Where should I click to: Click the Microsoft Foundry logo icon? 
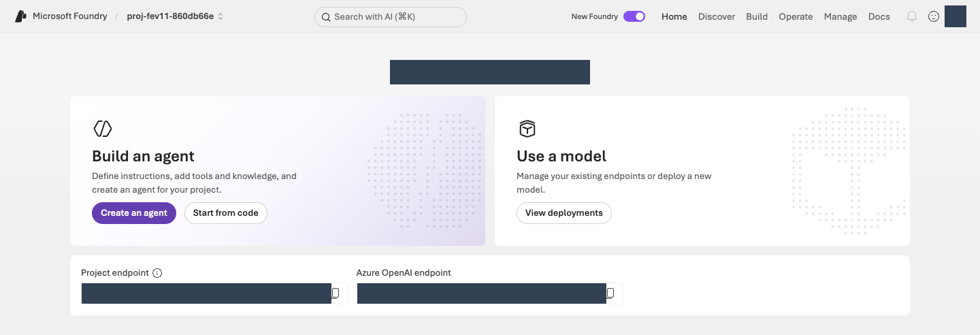point(20,16)
